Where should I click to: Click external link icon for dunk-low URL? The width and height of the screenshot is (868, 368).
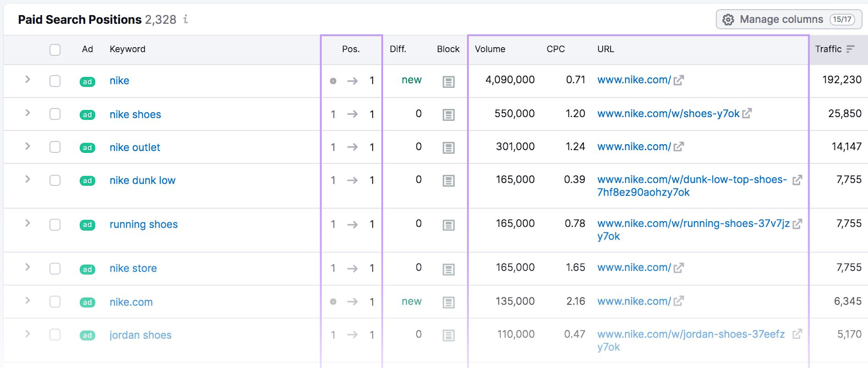797,180
